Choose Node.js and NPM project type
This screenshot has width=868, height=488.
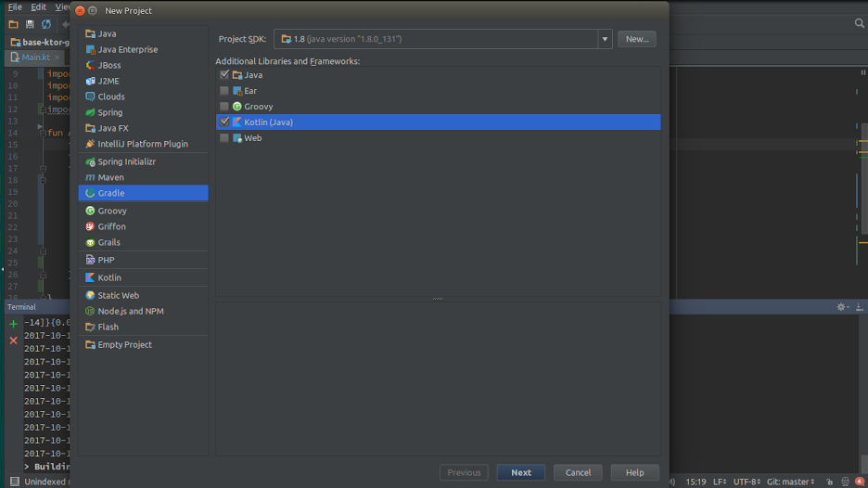tap(144, 312)
